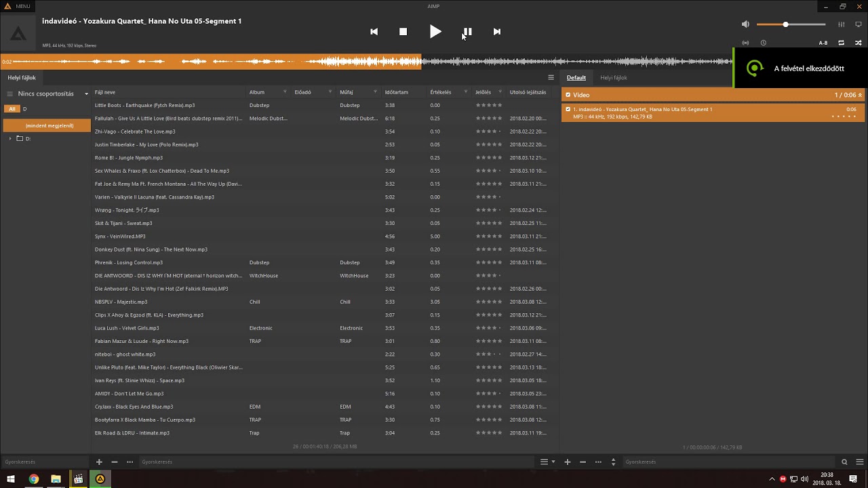Image resolution: width=868 pixels, height=488 pixels.
Task: Open the scheduler clock icon
Action: pos(763,43)
